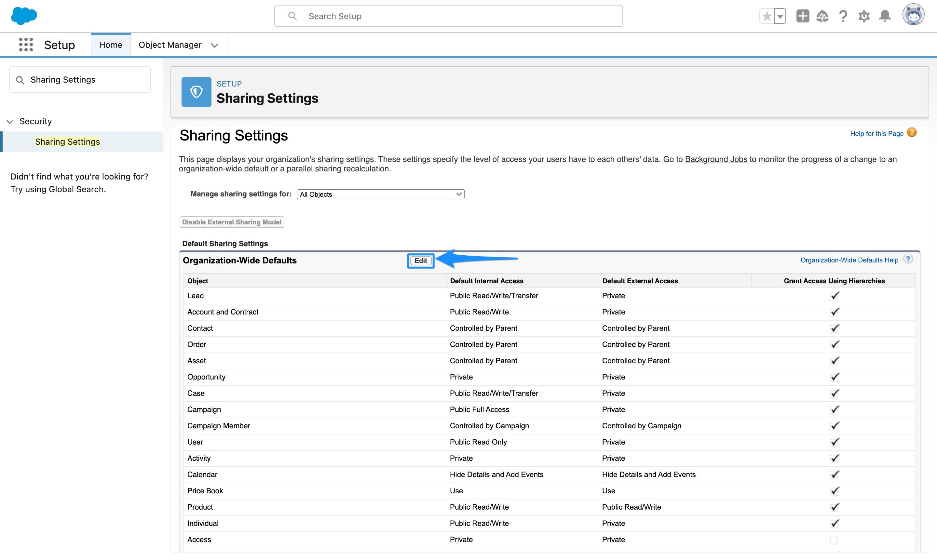Enable Grant Access Using Hierarchies for Access object
Image resolution: width=937 pixels, height=560 pixels.
click(x=835, y=540)
